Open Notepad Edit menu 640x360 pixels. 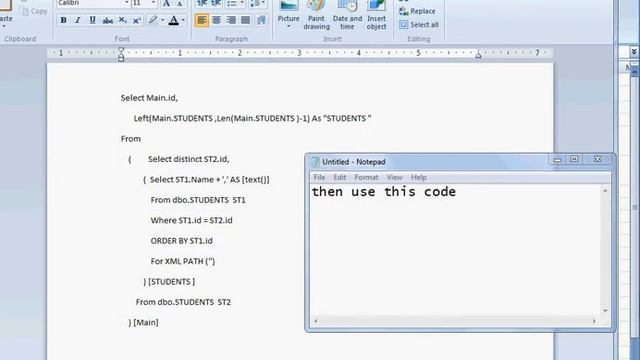[340, 178]
